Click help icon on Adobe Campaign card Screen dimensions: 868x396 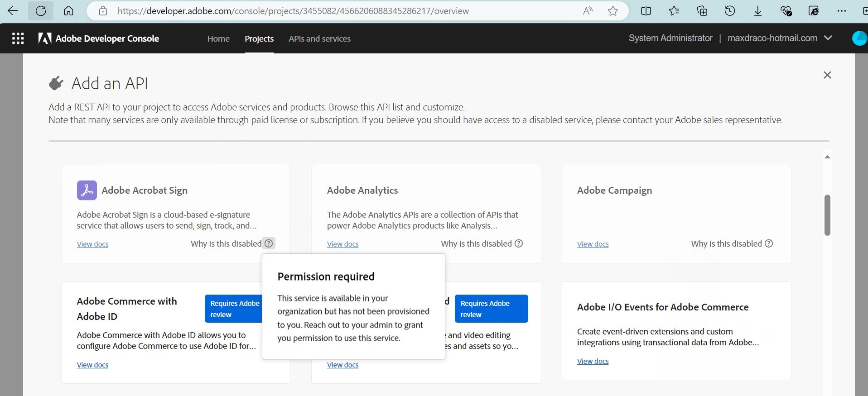coord(769,243)
